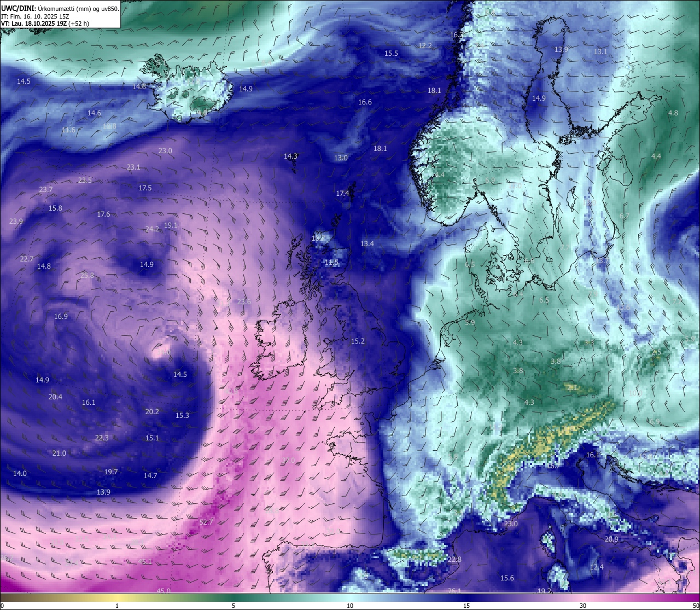Select the 12.4 value label
This screenshot has height=610, width=700.
pos(597,567)
